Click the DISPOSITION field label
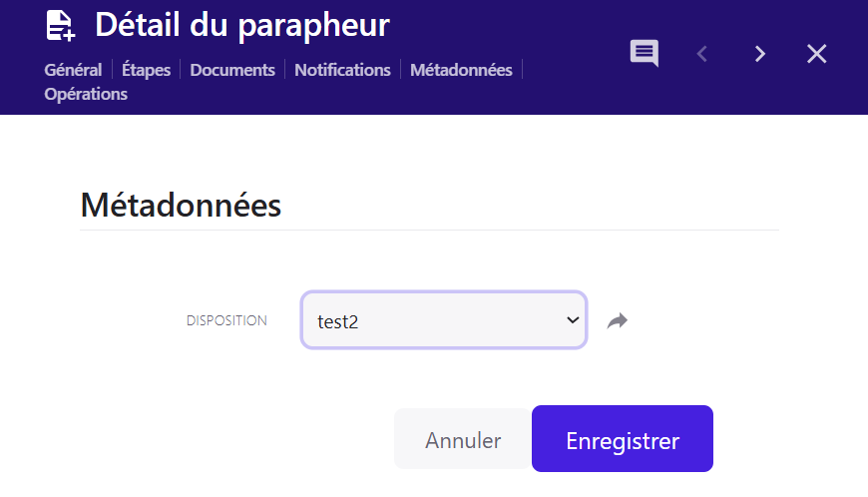 [x=226, y=321]
